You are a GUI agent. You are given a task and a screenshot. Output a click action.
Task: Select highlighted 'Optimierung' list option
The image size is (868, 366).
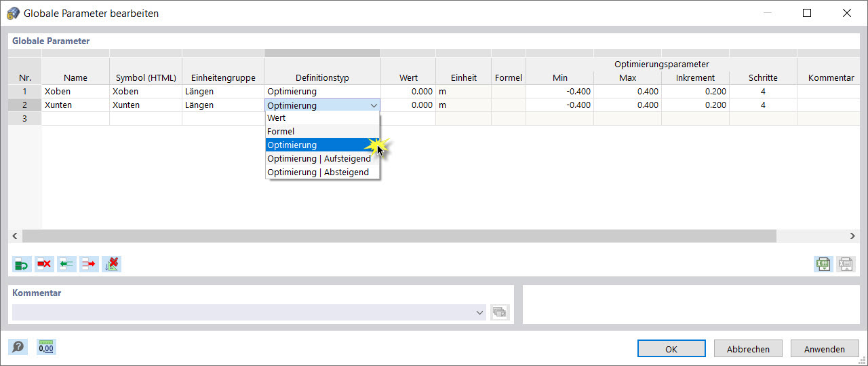coord(322,145)
